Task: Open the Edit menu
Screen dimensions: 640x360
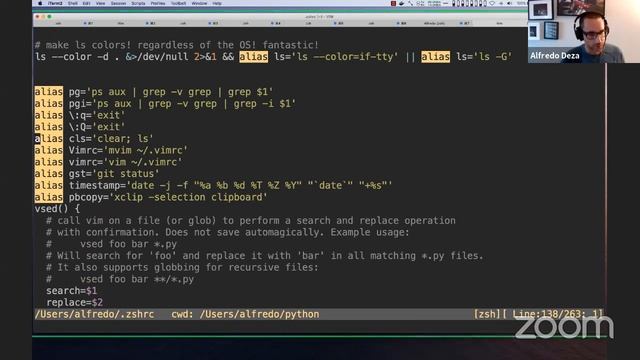Action: 87,3
